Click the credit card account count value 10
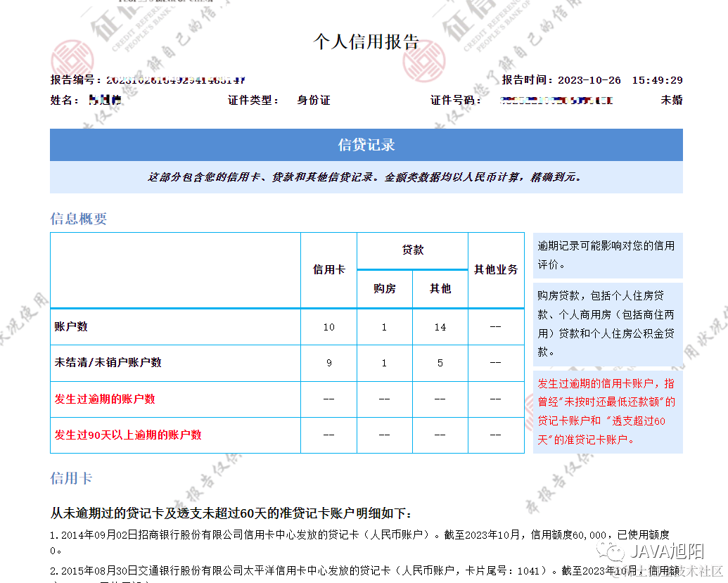 pyautogui.click(x=328, y=327)
